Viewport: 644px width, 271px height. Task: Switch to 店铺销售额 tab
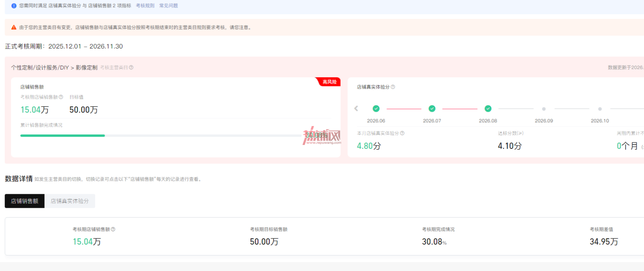coord(25,201)
